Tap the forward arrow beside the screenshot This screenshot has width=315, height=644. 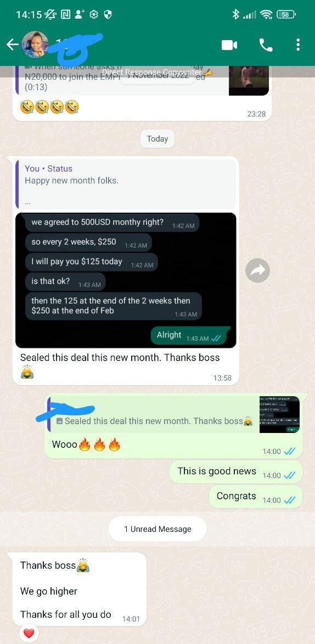coord(257,270)
